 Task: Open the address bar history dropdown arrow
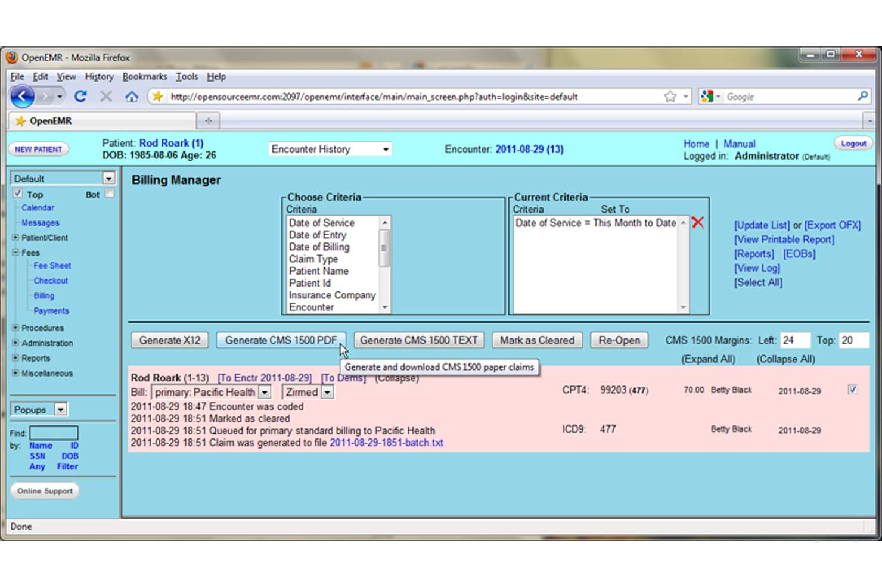pyautogui.click(x=686, y=96)
